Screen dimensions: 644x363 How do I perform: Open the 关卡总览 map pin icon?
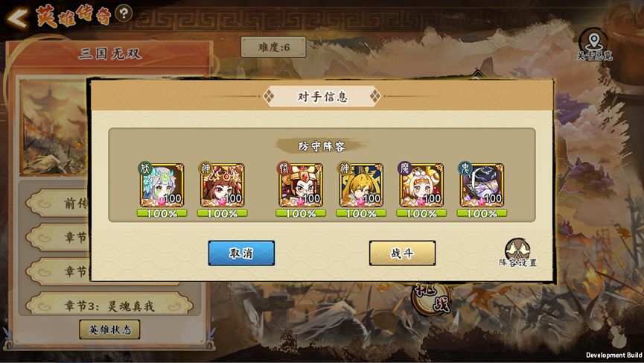(x=594, y=45)
